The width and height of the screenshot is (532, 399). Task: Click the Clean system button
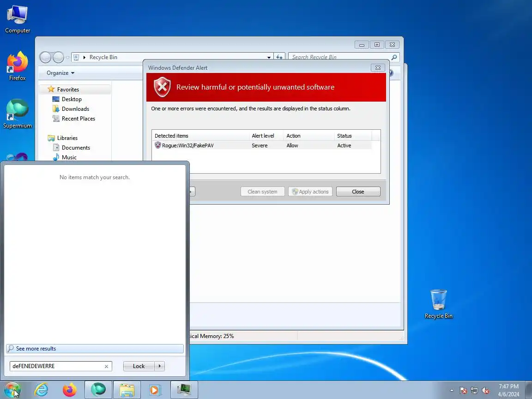point(262,192)
